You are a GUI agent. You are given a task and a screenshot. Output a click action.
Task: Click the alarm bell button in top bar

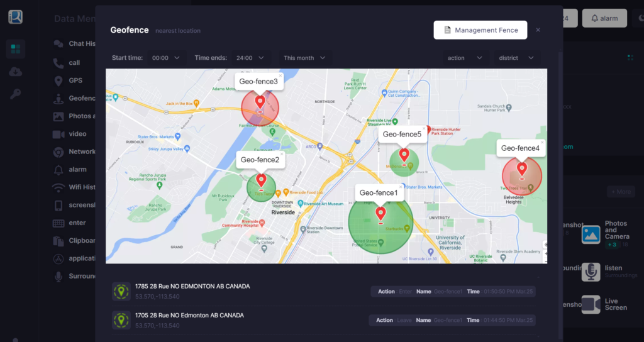pyautogui.click(x=604, y=18)
